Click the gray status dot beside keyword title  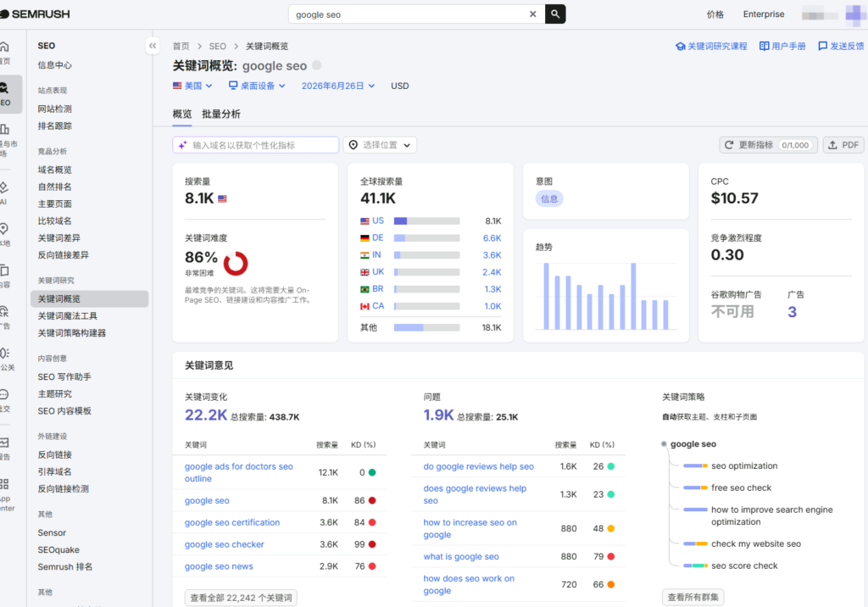tap(317, 65)
